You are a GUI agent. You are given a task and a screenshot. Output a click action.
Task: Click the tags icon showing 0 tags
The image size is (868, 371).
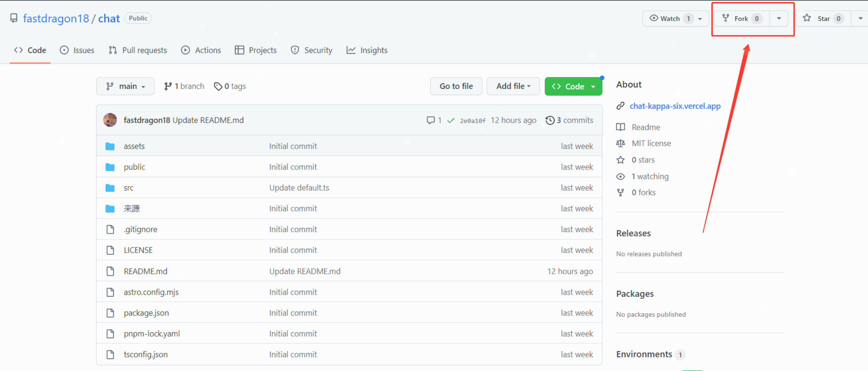(x=218, y=86)
